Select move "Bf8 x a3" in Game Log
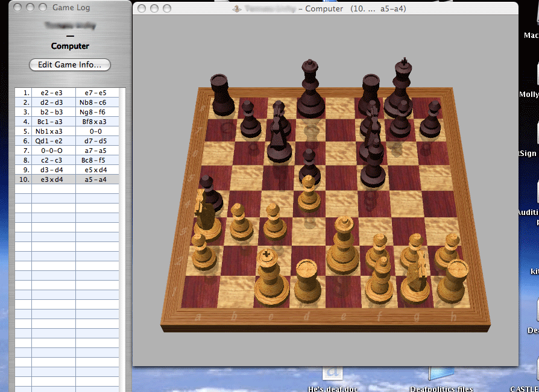 pyautogui.click(x=94, y=122)
